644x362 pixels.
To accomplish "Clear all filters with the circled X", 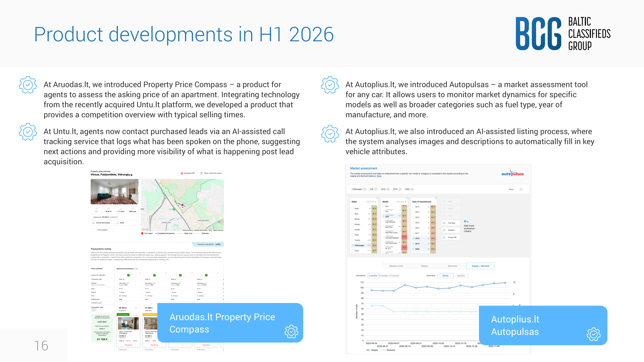I will [x=521, y=189].
